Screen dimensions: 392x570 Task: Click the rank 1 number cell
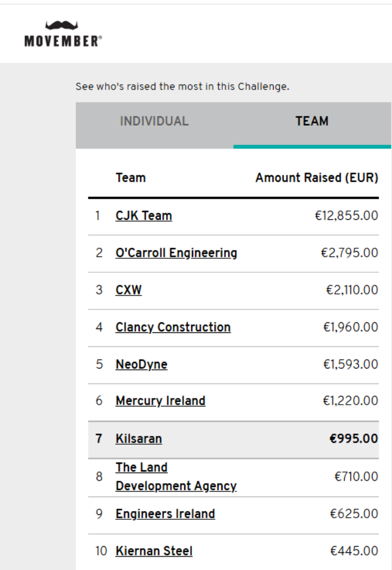pos(98,216)
